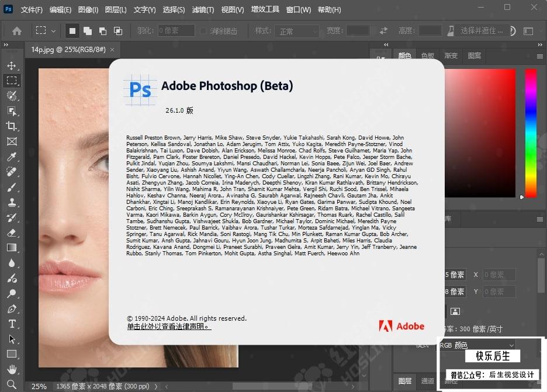Swap width and height arrows icon

click(383, 31)
